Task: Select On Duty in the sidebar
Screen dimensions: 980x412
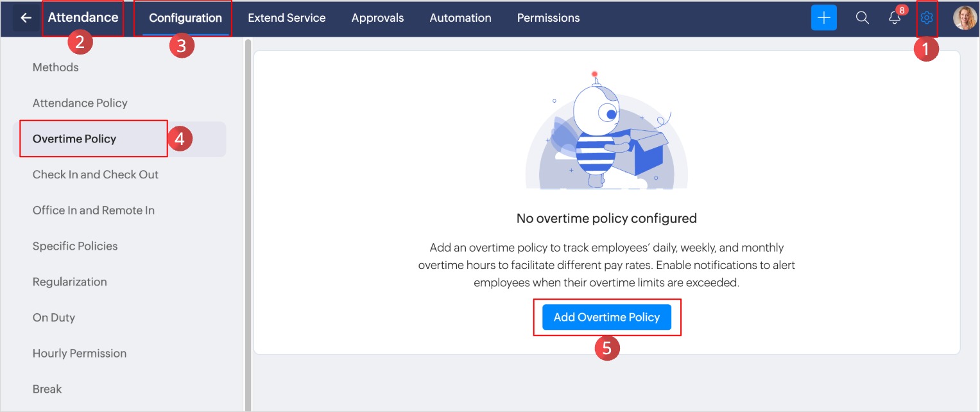Action: [x=54, y=318]
